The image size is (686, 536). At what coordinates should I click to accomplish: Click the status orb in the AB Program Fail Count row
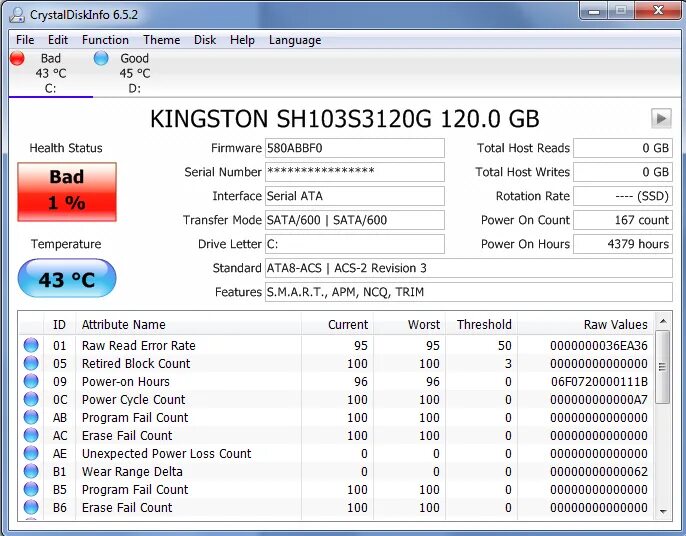coord(31,417)
